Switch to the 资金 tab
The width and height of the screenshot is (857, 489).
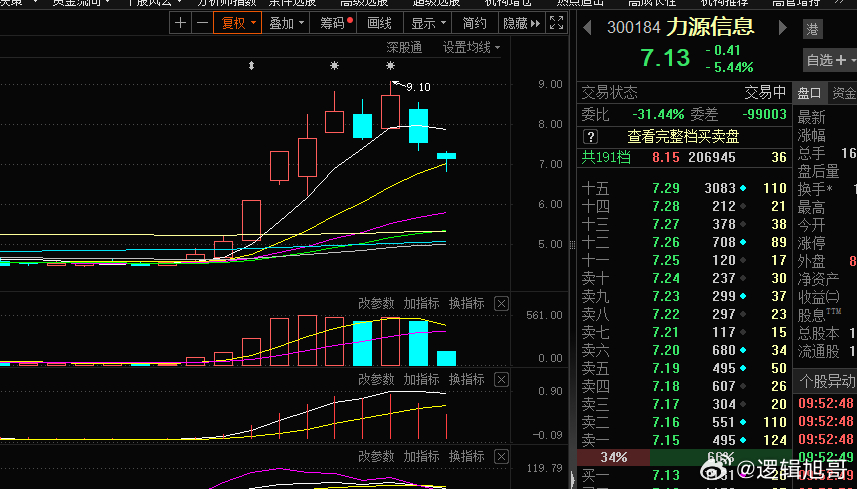tap(843, 93)
